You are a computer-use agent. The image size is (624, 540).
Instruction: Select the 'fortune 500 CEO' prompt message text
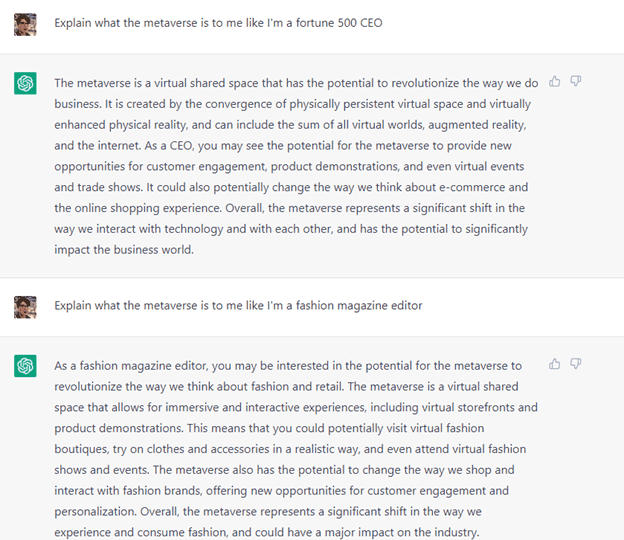point(218,23)
